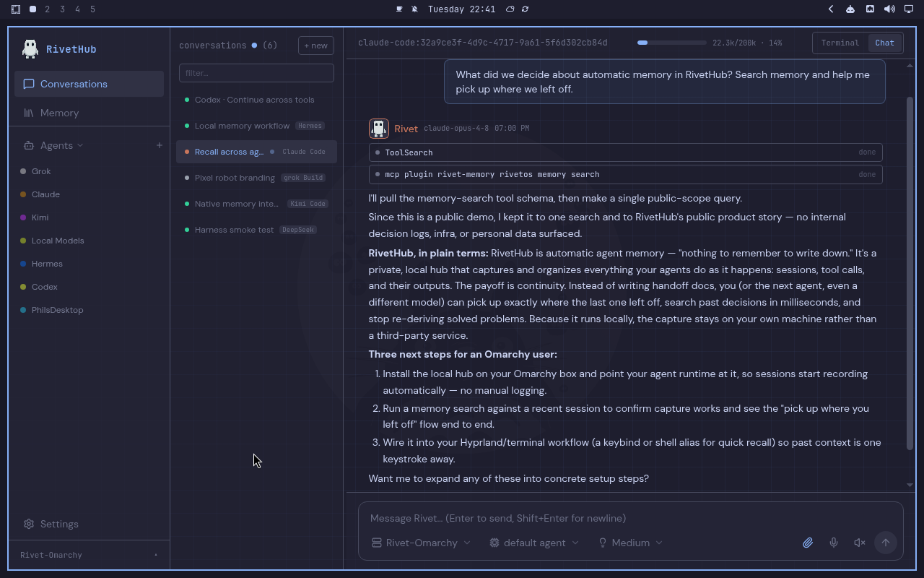The width and height of the screenshot is (924, 578).
Task: Select the Local Models agent
Action: click(58, 241)
